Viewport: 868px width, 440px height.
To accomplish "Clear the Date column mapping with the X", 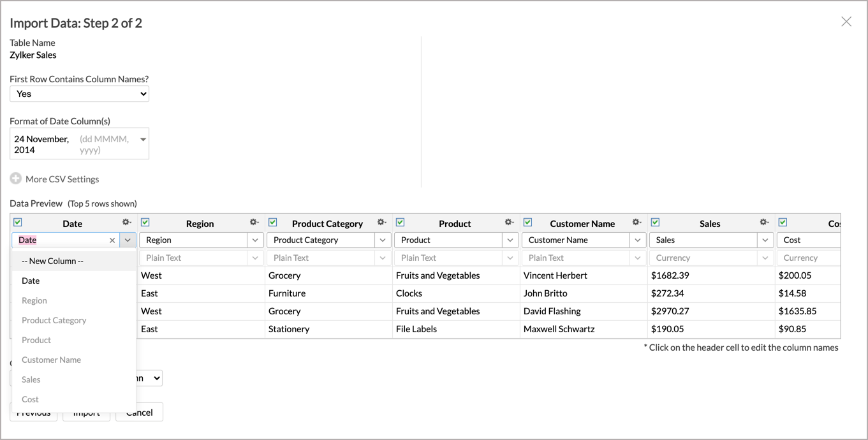I will (112, 240).
